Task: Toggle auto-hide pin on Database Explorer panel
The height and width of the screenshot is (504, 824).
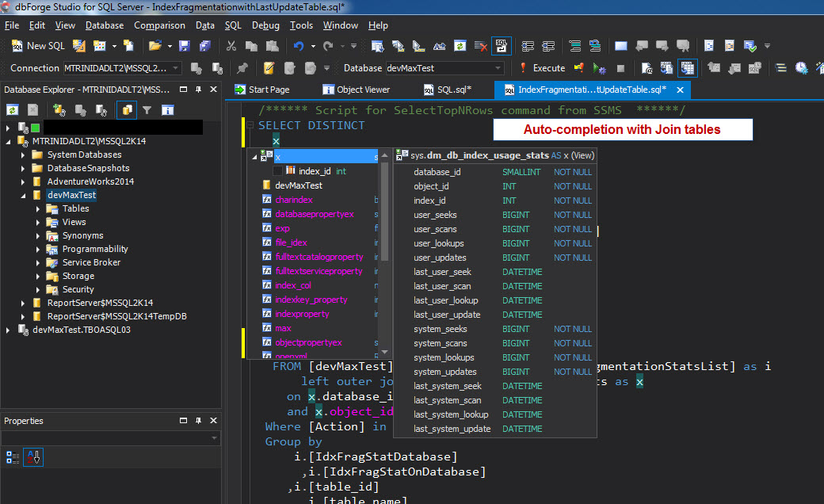Action: tap(198, 90)
